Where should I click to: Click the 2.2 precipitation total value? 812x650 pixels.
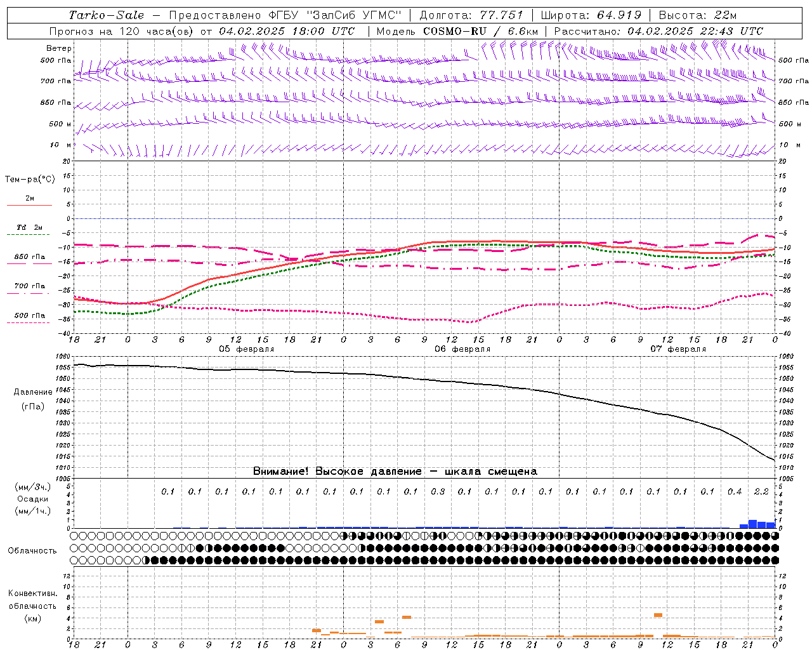coord(761,491)
